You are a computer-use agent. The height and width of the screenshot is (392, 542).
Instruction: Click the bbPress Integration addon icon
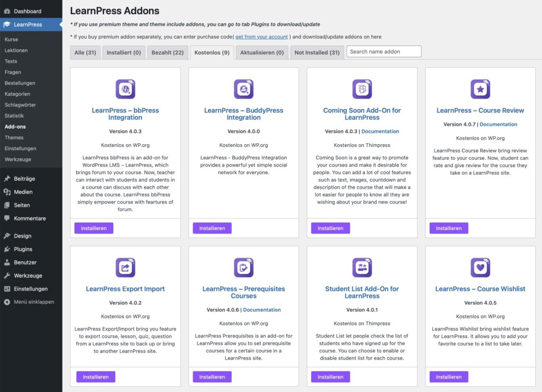[x=125, y=89]
